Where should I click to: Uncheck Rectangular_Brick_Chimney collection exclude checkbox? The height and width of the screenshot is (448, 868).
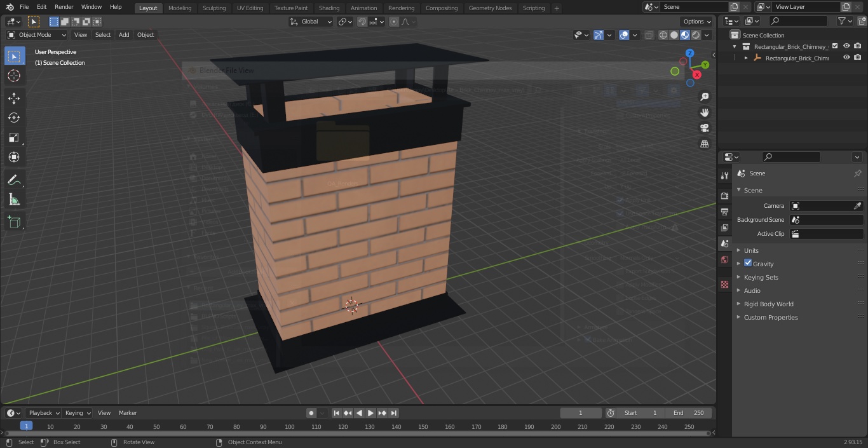835,46
